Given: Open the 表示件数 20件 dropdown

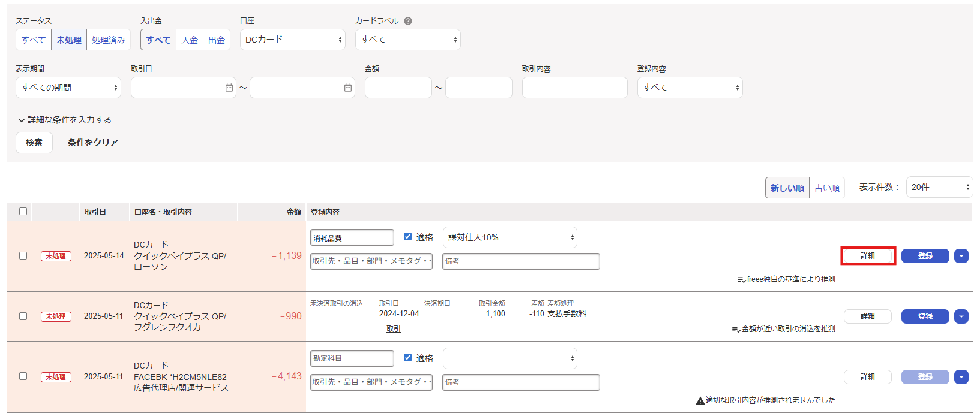Looking at the screenshot, I should click(x=939, y=187).
